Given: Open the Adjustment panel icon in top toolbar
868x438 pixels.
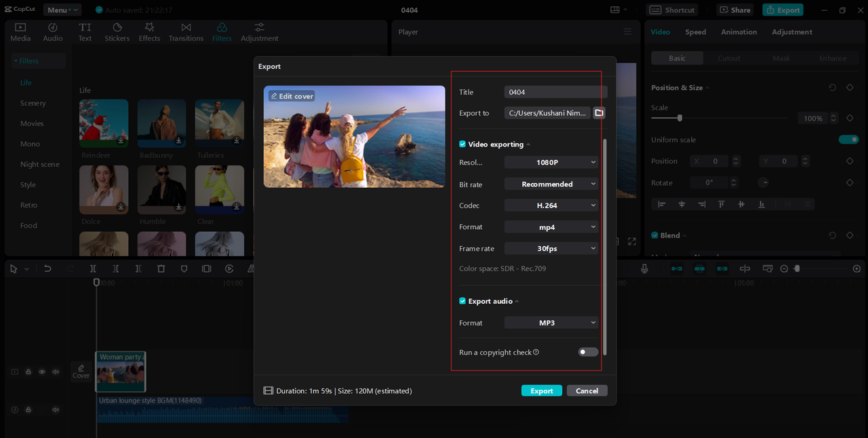Looking at the screenshot, I should [260, 32].
